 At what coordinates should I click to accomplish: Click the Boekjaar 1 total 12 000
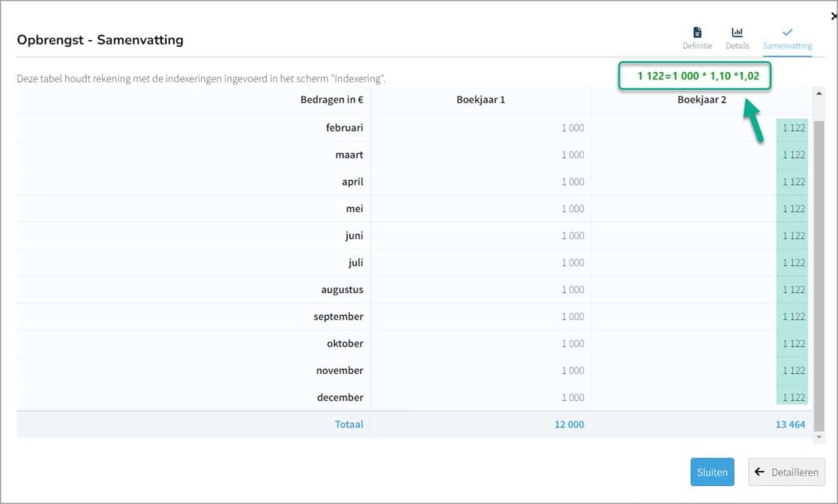coord(570,425)
